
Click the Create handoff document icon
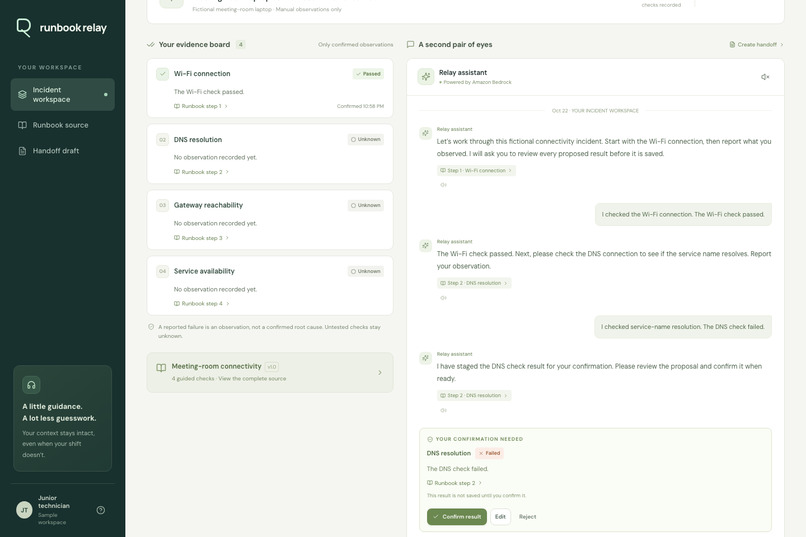[x=732, y=45]
